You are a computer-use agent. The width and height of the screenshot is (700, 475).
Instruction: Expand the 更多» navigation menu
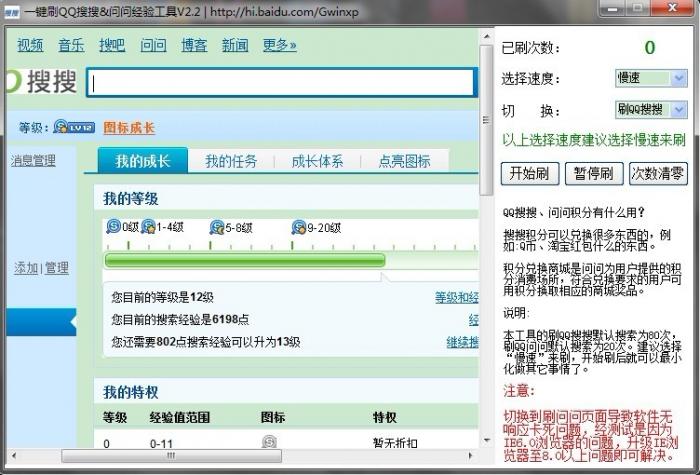click(x=279, y=45)
